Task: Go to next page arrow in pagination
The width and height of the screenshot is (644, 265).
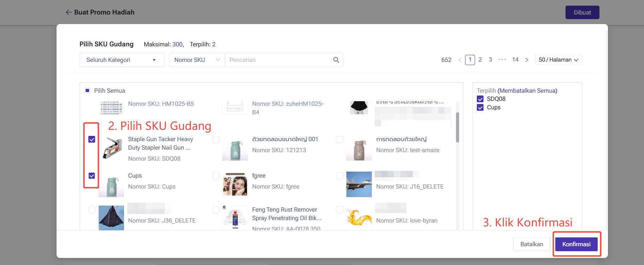Action: point(527,60)
